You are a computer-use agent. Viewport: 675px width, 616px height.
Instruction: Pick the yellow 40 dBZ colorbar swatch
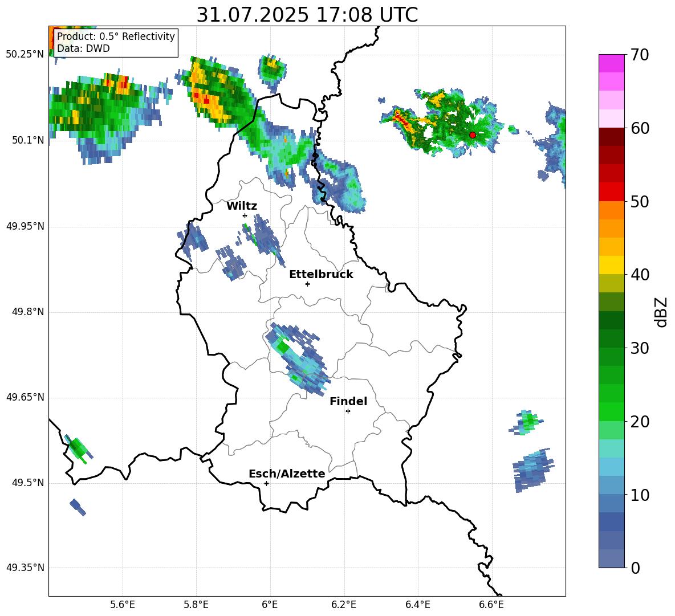[612, 265]
